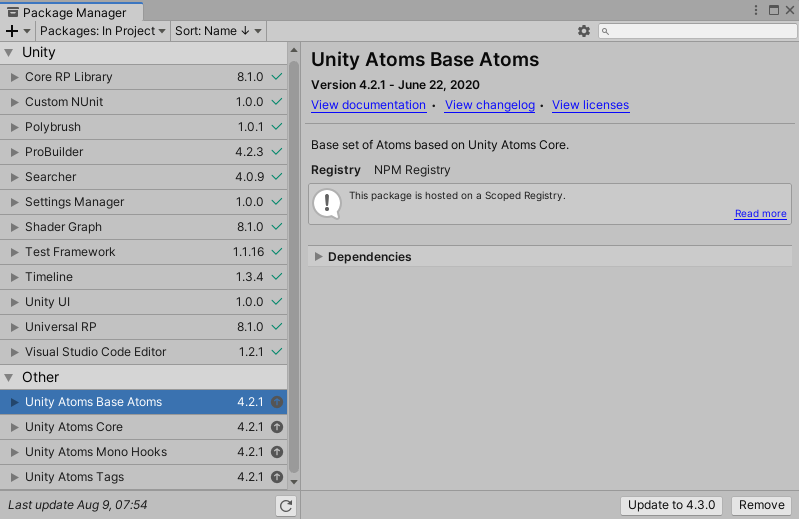Viewport: 799px width, 519px height.
Task: Open the add package plus menu
Action: tap(17, 31)
